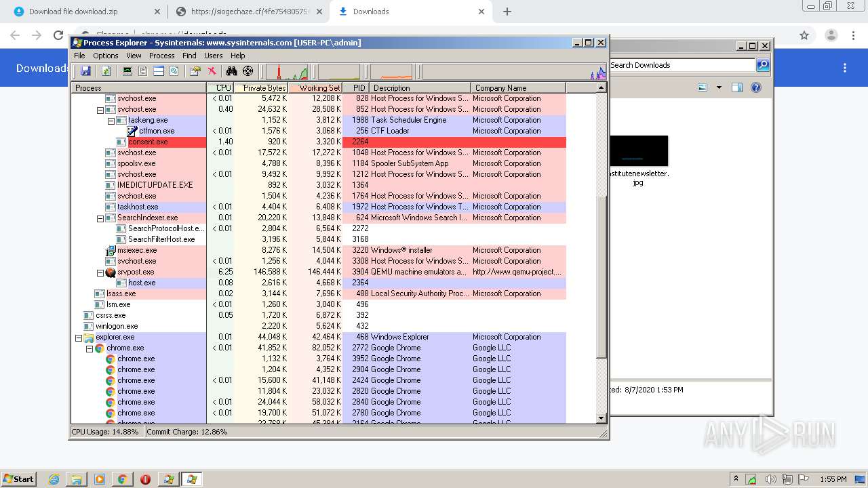Image resolution: width=868 pixels, height=488 pixels.
Task: Click the CPU usage history graph
Action: (x=288, y=71)
